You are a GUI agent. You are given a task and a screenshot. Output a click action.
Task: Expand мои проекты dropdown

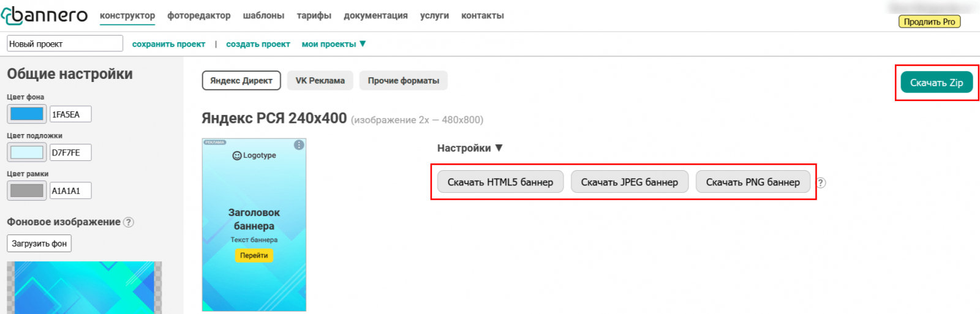tap(334, 44)
